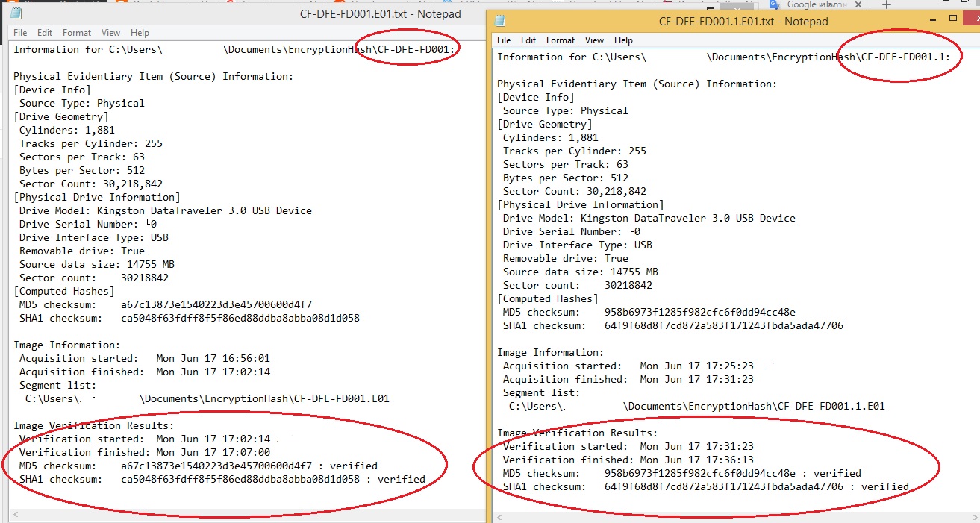Open View menu in CF-DFE-FD001.1.E01.txt Notepad
This screenshot has width=980, height=523.
click(594, 40)
